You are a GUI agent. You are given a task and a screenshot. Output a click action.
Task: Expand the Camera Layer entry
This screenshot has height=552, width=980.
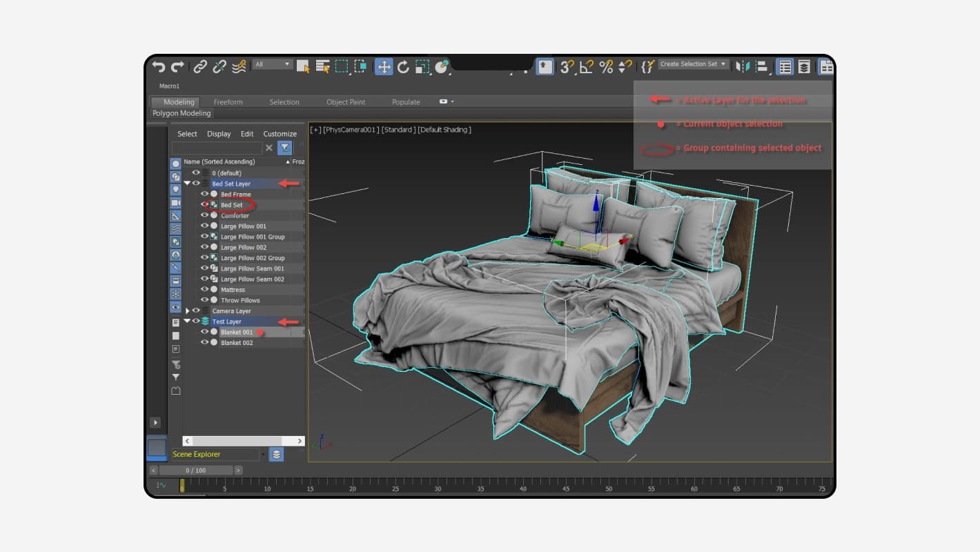point(187,310)
